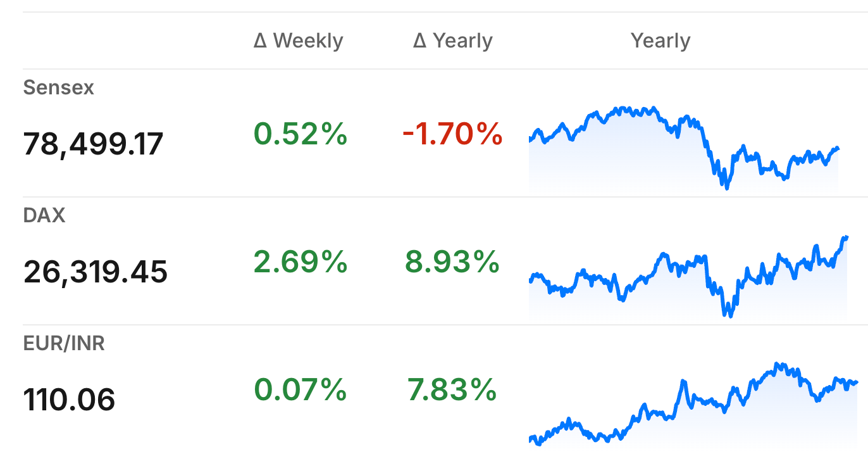
Task: Click EUR/INR value 110.06
Action: click(70, 400)
